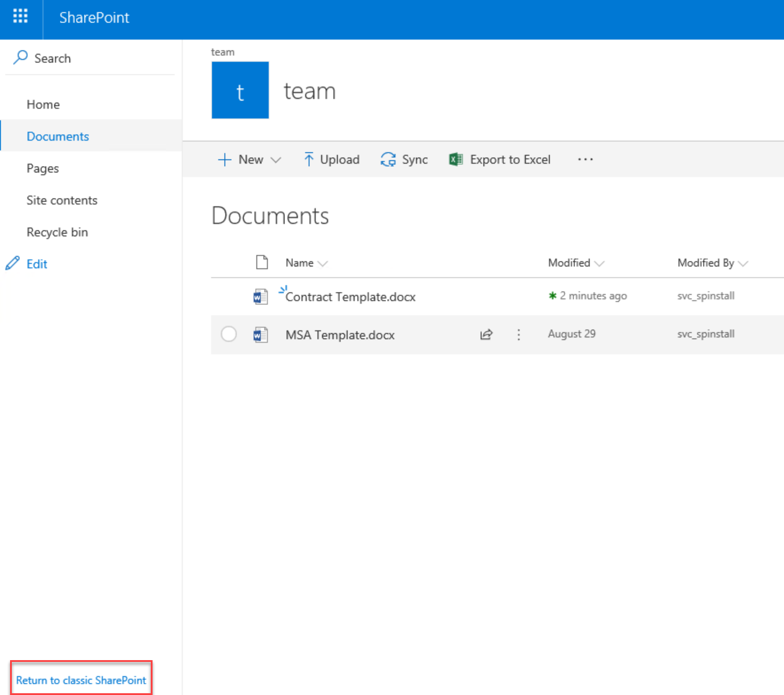
Task: Open Contract Template.docx file
Action: pyautogui.click(x=350, y=297)
